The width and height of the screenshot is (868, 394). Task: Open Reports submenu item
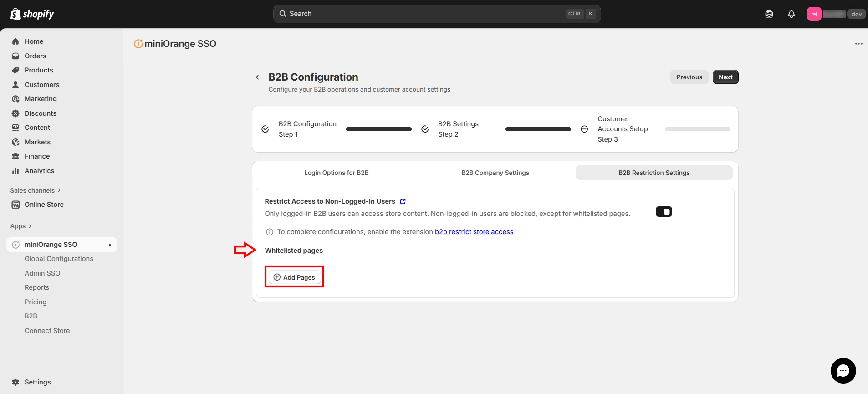coord(37,287)
